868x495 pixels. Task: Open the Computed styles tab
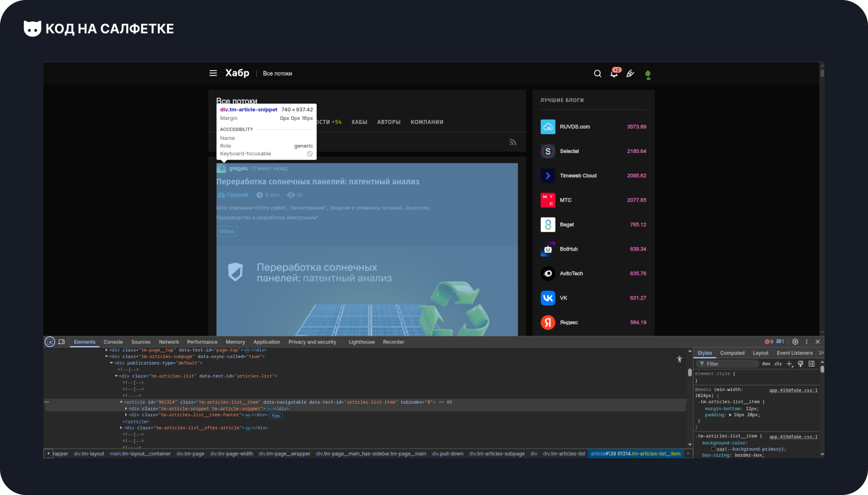[732, 353]
